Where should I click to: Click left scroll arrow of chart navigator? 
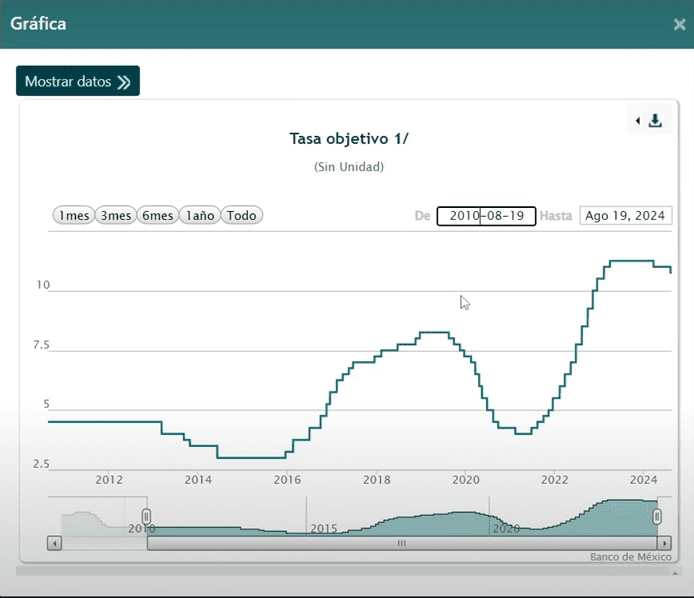tap(55, 543)
